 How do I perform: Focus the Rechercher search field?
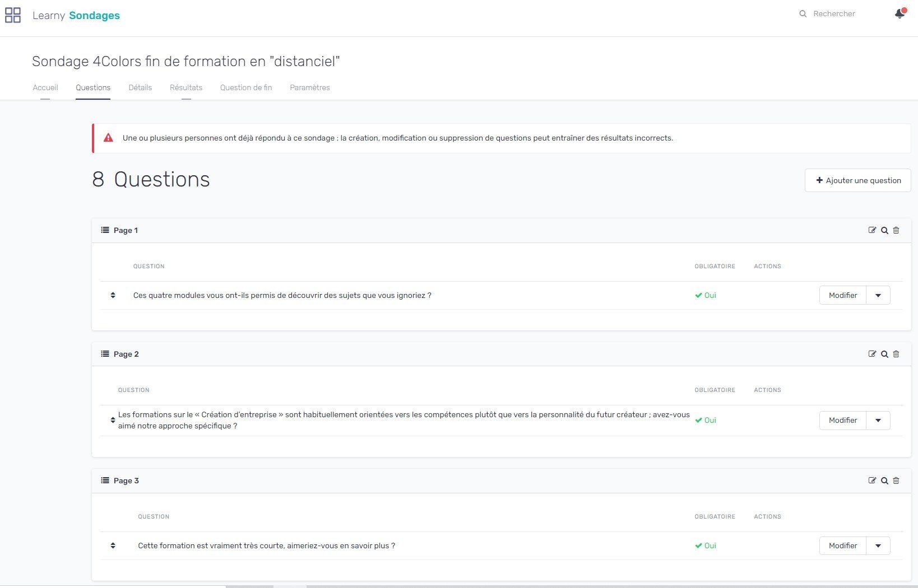(x=841, y=14)
